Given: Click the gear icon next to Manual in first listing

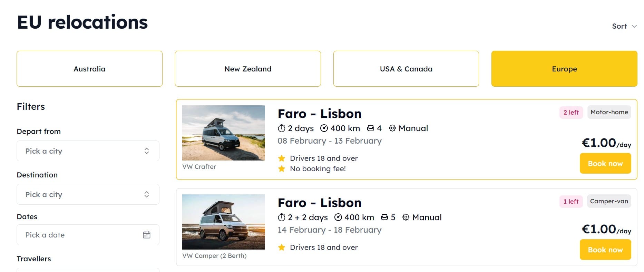Looking at the screenshot, I should click(x=392, y=128).
